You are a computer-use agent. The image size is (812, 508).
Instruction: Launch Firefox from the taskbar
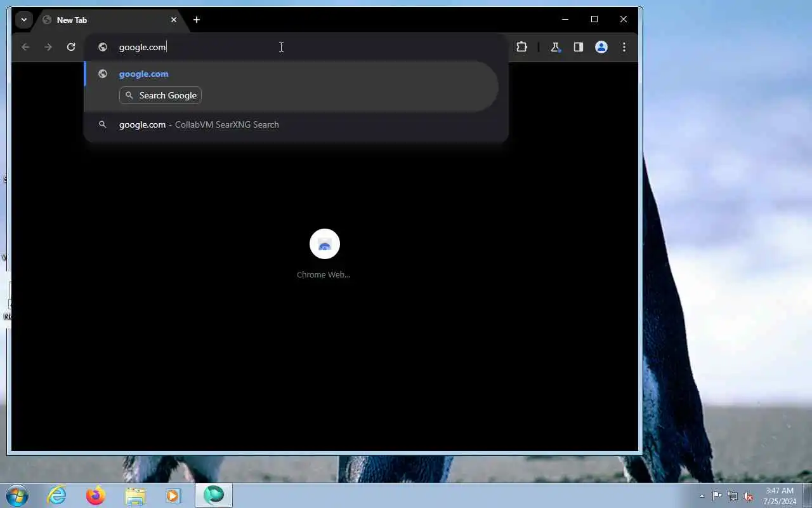pos(96,495)
